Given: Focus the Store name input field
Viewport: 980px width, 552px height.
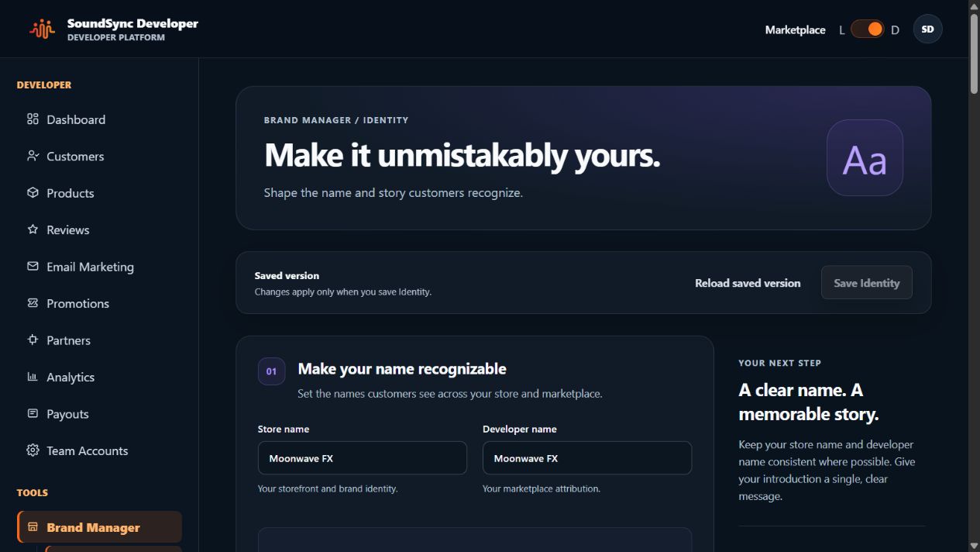Looking at the screenshot, I should click(x=362, y=458).
